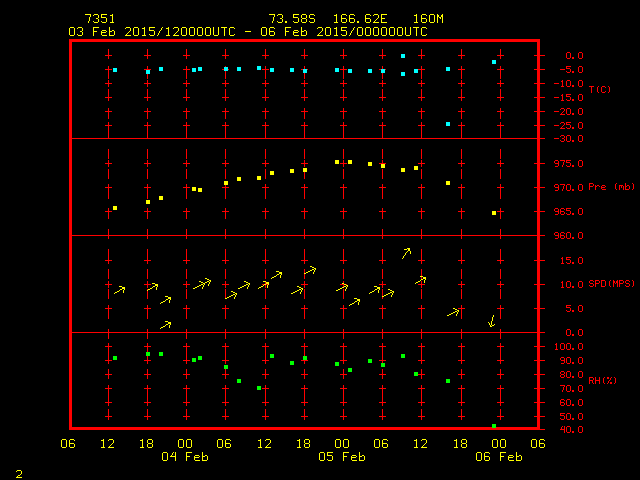Select the first green humidity point on left
640x480 pixels.
(115, 358)
